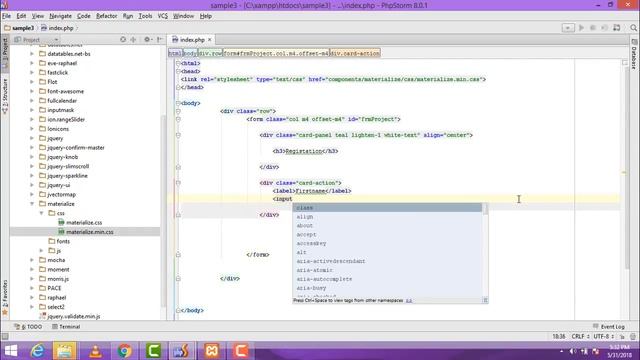Expand the mocha folder
This screenshot has width=640, height=360.
pyautogui.click(x=32, y=260)
